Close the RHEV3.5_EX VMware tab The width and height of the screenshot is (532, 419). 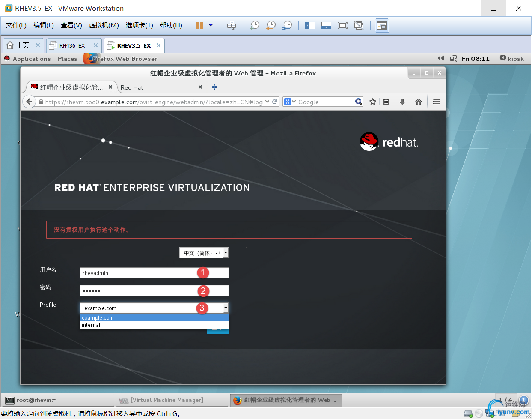pyautogui.click(x=159, y=45)
